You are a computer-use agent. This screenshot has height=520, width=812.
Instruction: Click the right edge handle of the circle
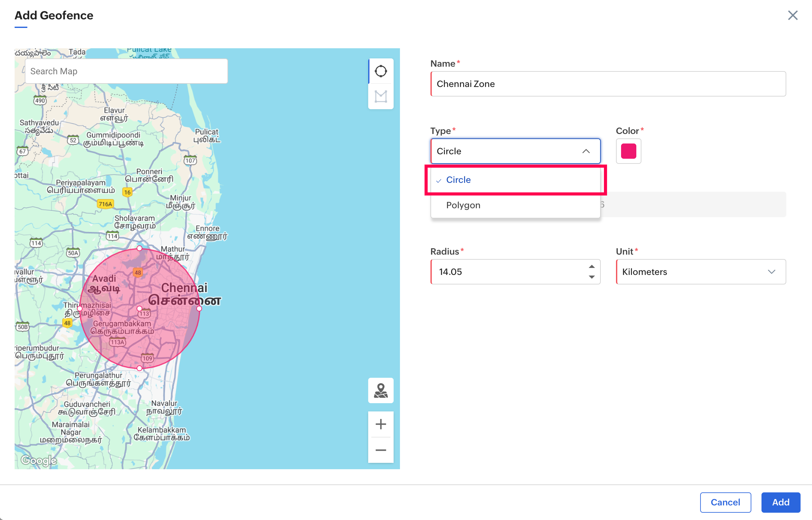[x=199, y=308]
